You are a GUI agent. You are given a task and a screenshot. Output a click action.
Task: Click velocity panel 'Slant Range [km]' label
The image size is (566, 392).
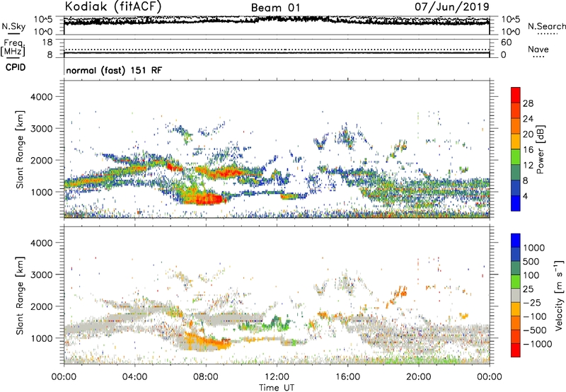[21, 295]
